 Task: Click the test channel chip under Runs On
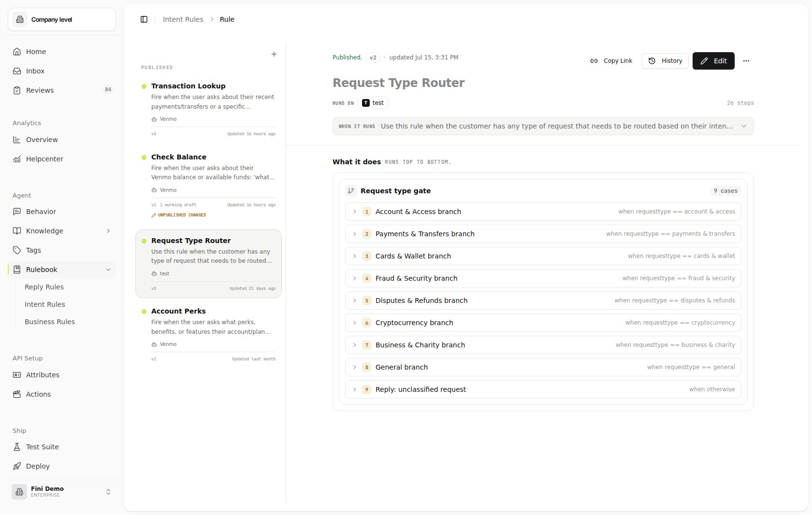coord(373,103)
